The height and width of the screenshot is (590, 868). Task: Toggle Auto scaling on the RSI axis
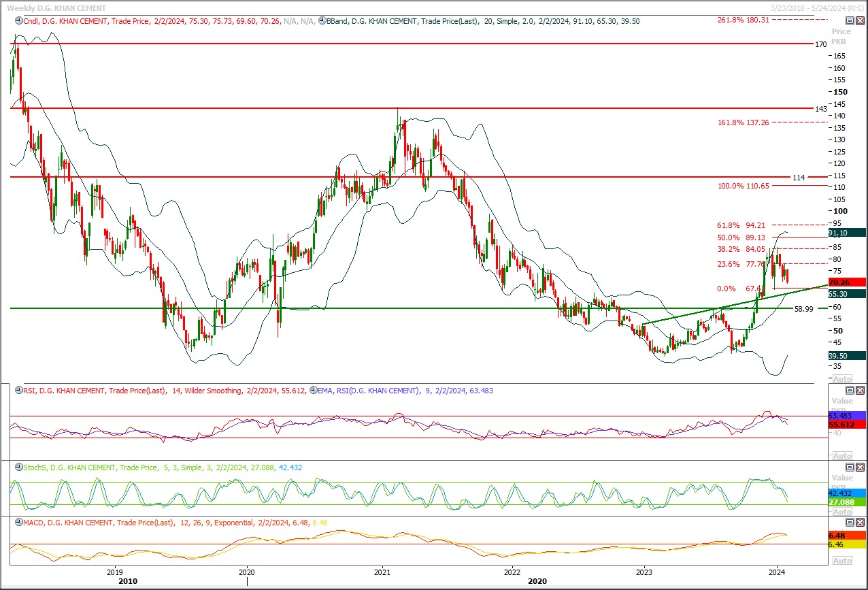(x=842, y=456)
